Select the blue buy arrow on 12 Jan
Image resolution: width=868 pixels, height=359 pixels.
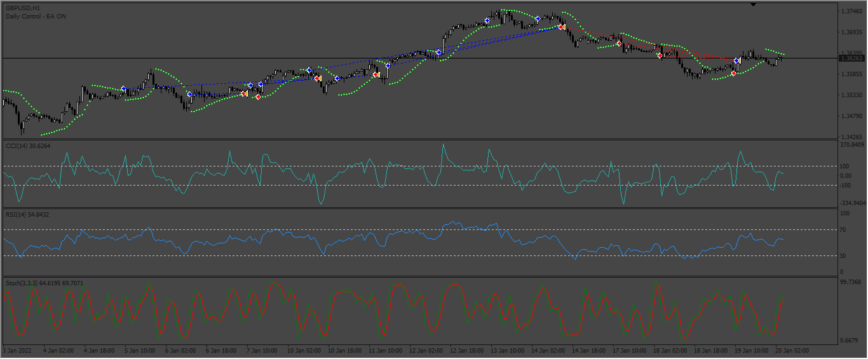pyautogui.click(x=438, y=52)
